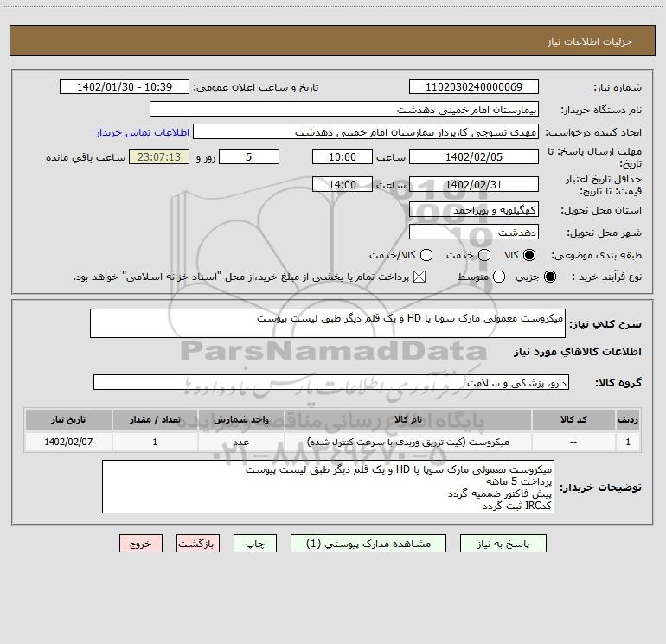Click validity time field 14:00
Viewport: 666px width, 644px height.
[x=343, y=185]
